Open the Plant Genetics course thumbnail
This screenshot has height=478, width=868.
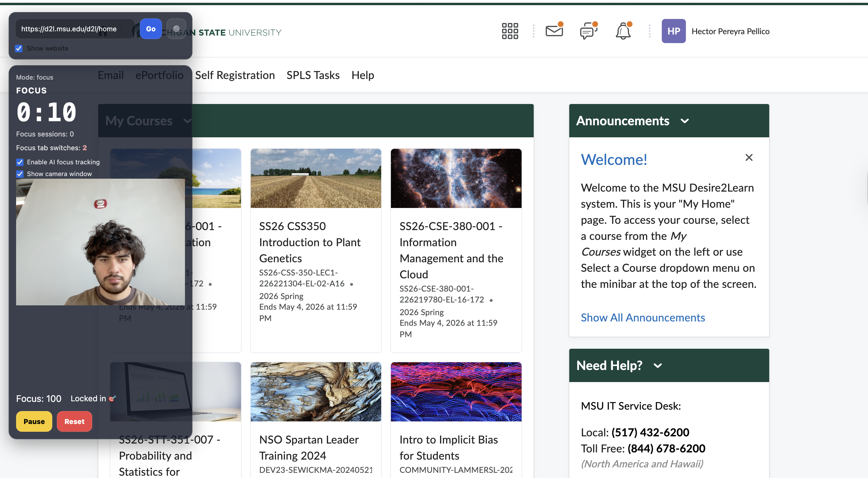point(316,178)
